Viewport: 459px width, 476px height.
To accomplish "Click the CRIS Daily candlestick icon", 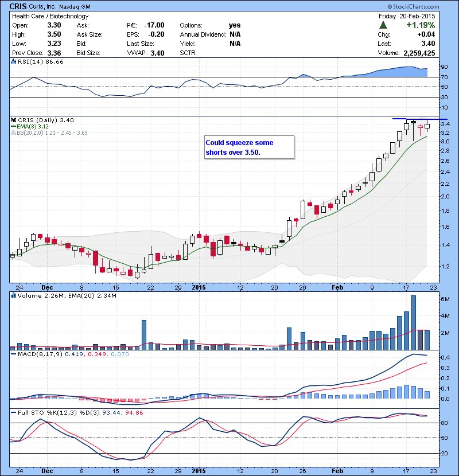I will click(13, 120).
